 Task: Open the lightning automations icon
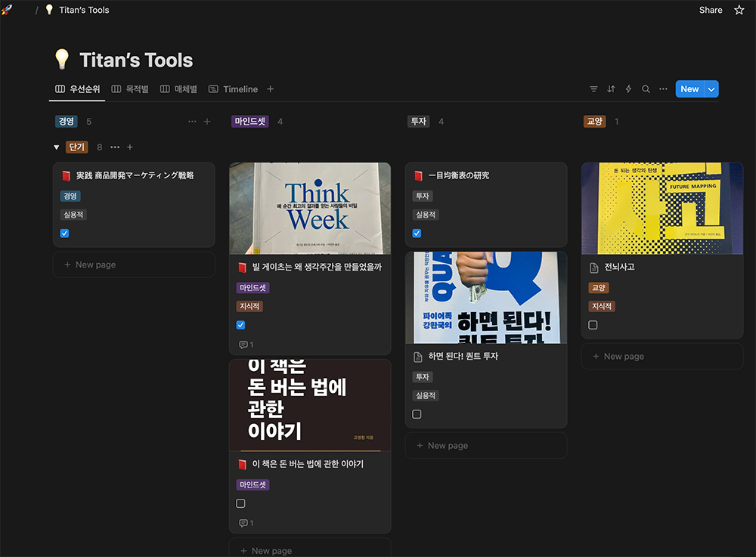point(628,89)
